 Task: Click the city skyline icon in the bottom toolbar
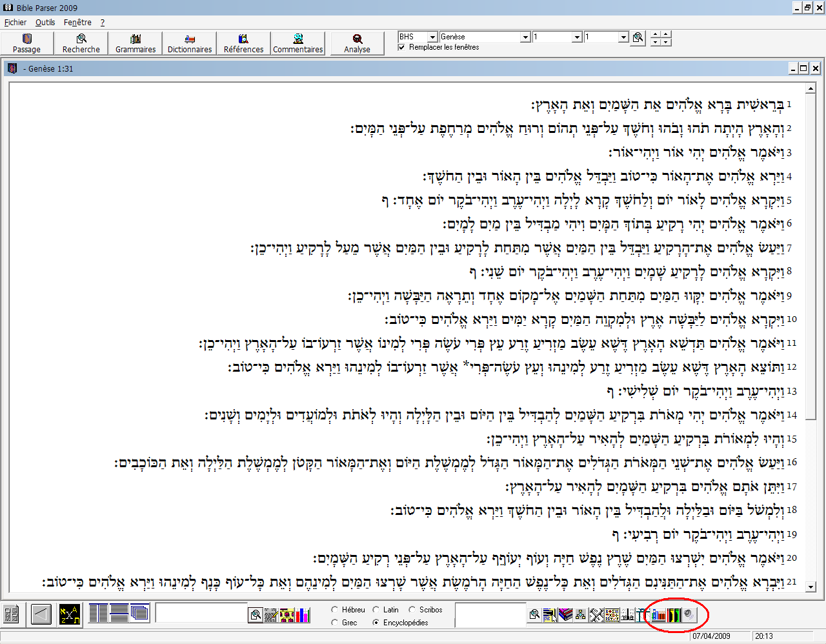[627, 615]
